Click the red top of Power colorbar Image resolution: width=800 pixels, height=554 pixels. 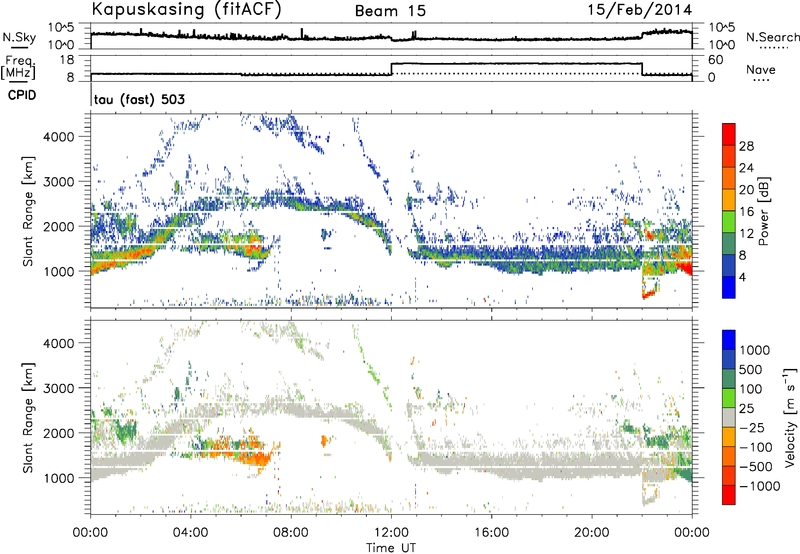pyautogui.click(x=729, y=134)
